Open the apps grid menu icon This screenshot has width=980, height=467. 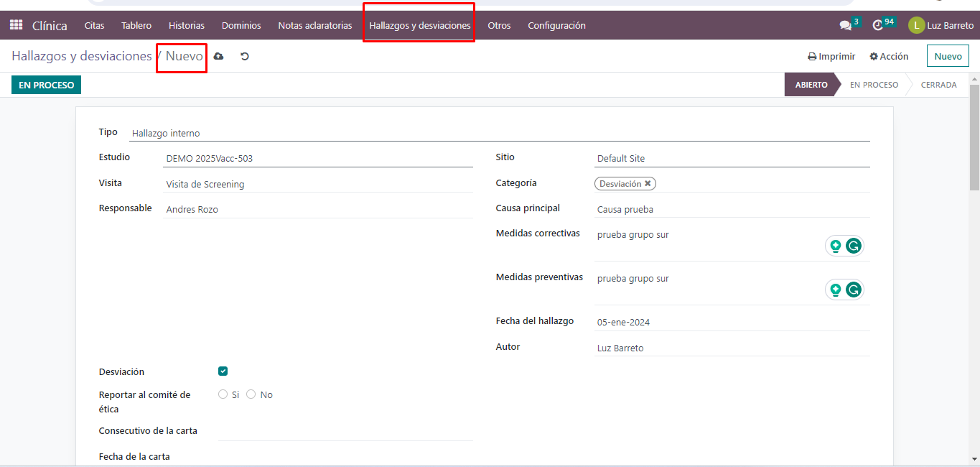(16, 25)
